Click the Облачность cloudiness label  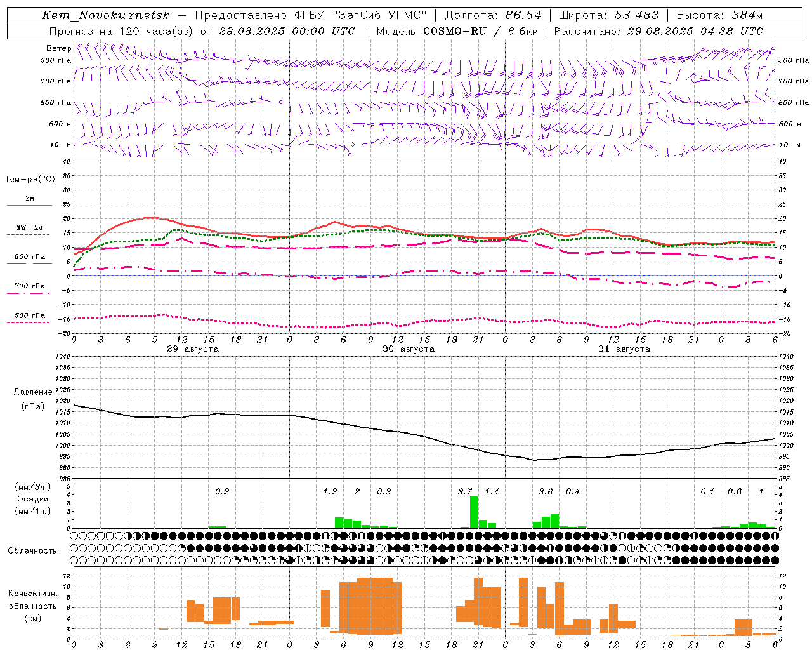(x=32, y=551)
